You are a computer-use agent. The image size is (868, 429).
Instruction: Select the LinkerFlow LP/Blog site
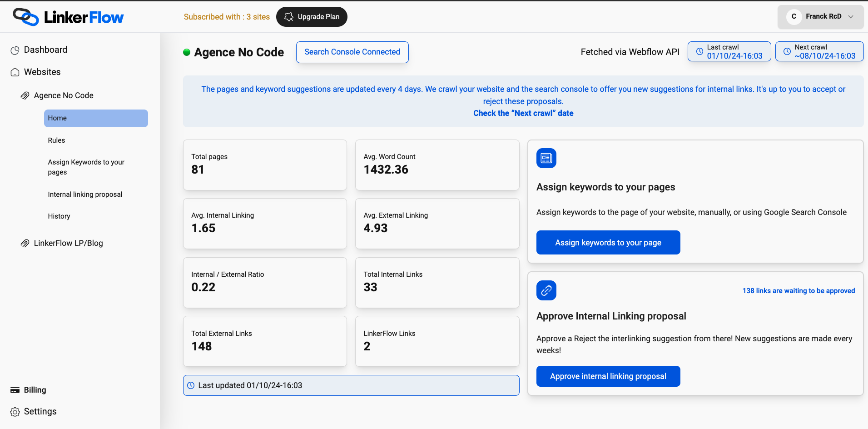[68, 243]
